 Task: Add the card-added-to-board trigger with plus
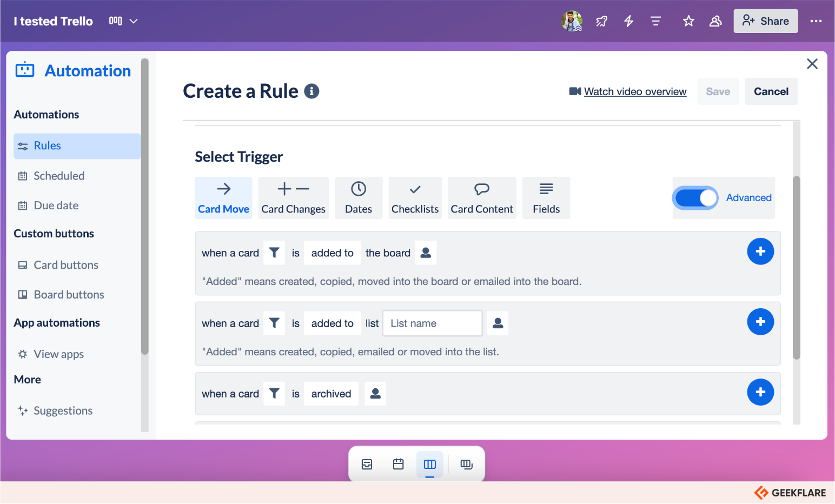pos(760,251)
